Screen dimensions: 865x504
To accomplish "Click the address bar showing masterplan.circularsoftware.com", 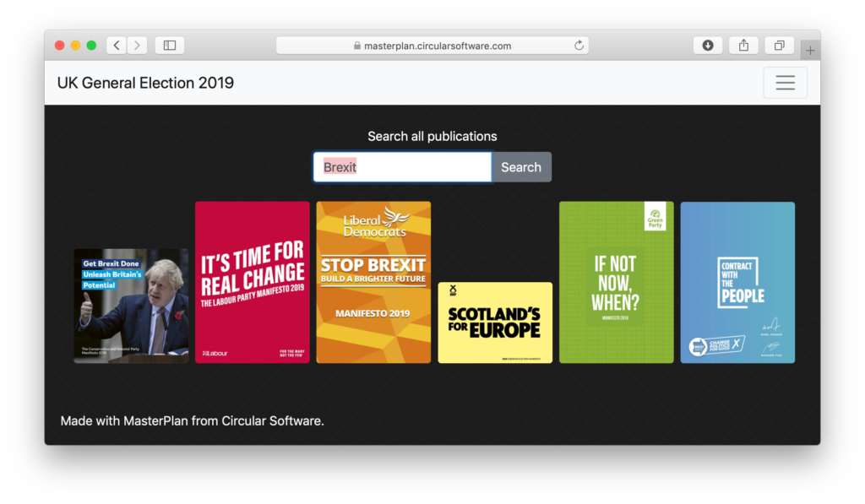I will 432,46.
